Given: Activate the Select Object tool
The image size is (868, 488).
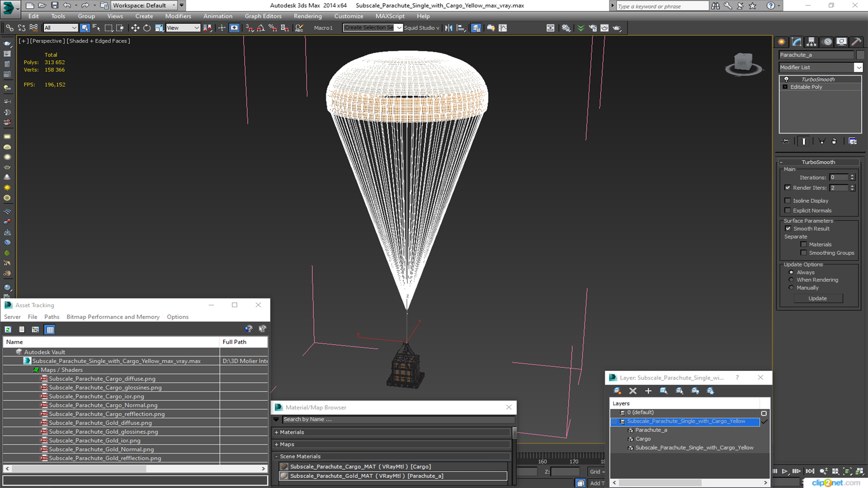Looking at the screenshot, I should point(85,28).
